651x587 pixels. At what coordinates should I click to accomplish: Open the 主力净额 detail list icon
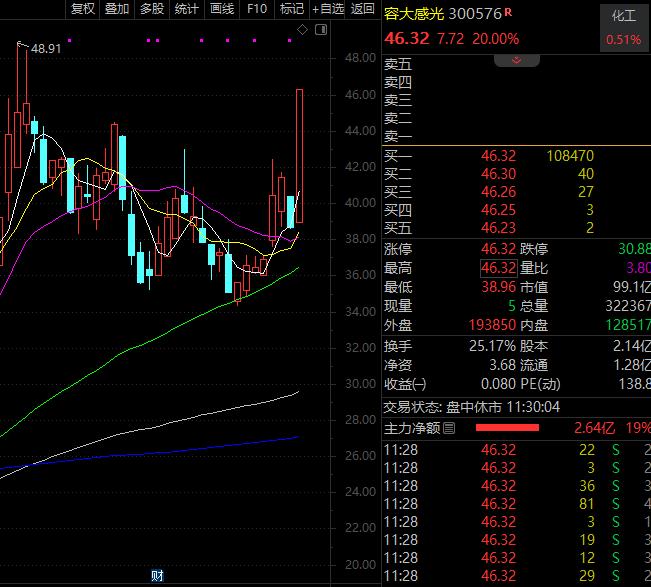click(449, 428)
